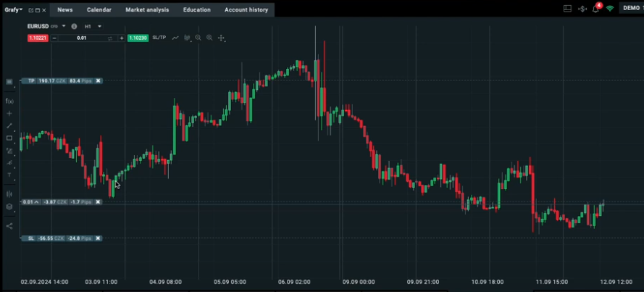
Task: Select the Gann fan tool
Action: (9, 162)
